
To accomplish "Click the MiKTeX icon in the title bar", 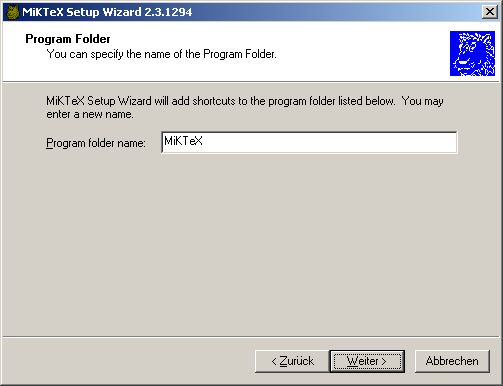I will tap(12, 12).
